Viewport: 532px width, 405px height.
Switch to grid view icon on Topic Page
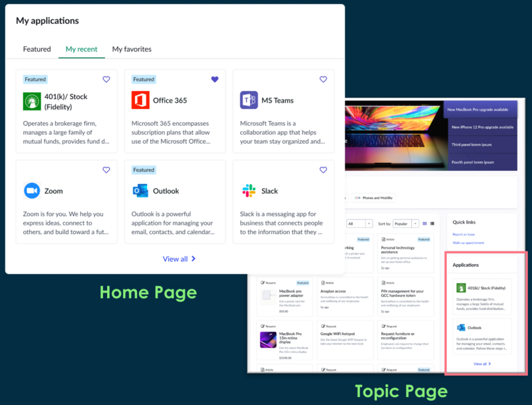[424, 223]
